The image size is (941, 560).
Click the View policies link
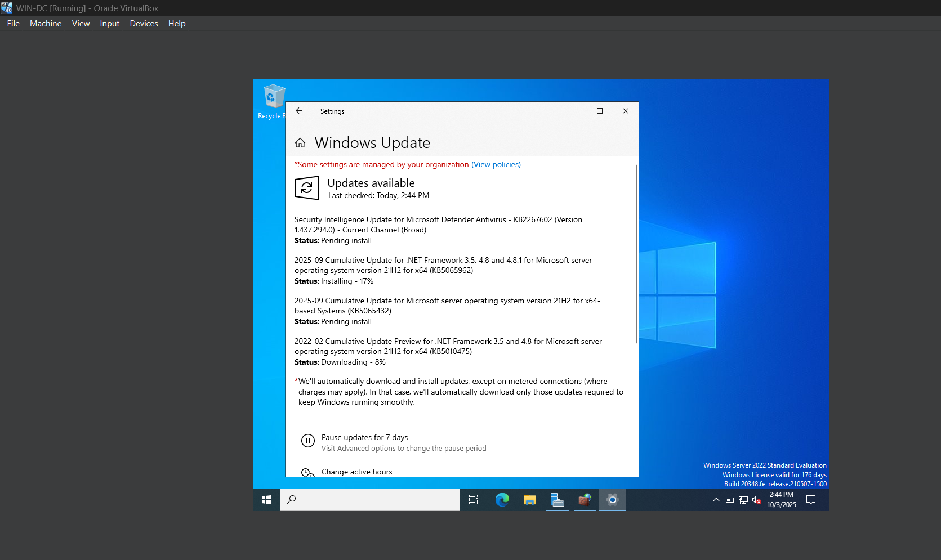click(496, 164)
